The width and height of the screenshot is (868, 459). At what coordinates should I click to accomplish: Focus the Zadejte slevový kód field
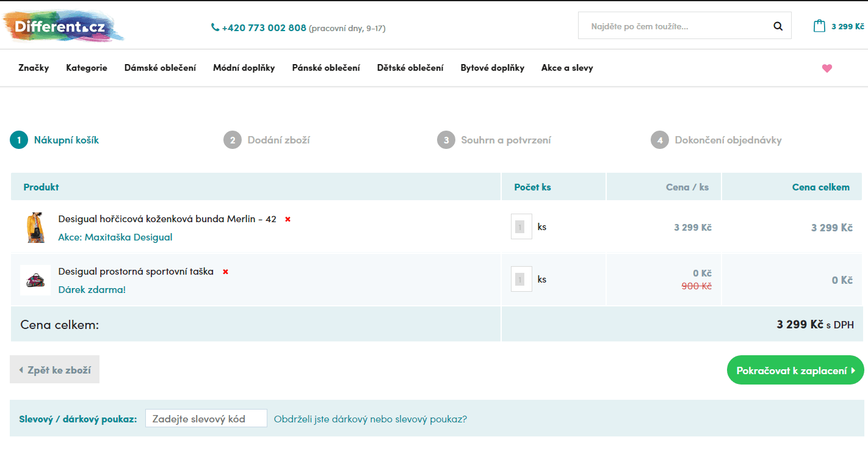(206, 418)
